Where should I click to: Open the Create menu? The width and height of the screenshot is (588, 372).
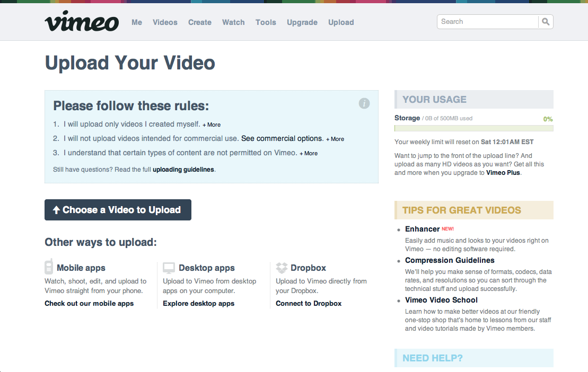[200, 22]
